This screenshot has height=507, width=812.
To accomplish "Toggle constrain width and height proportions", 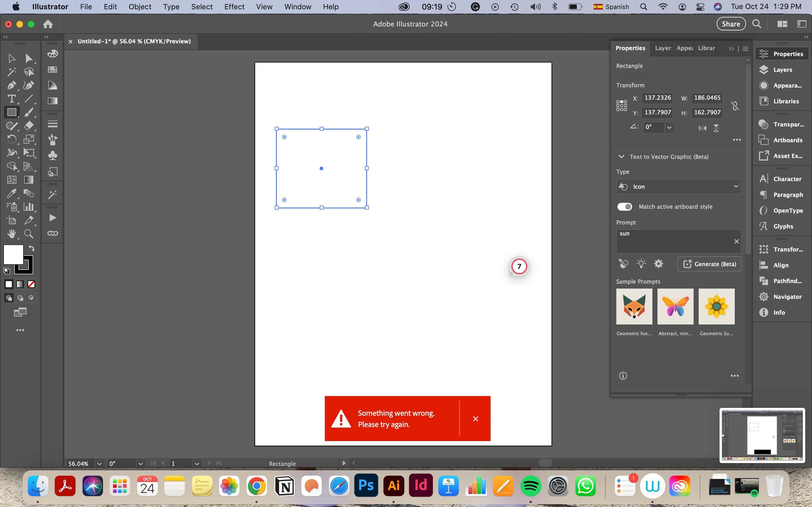I will 735,106.
